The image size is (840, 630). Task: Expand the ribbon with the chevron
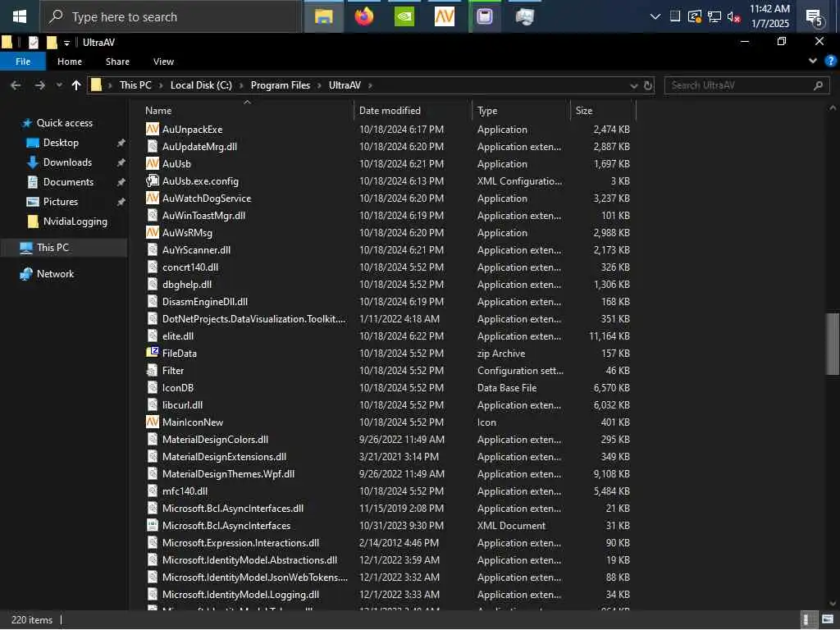point(813,61)
